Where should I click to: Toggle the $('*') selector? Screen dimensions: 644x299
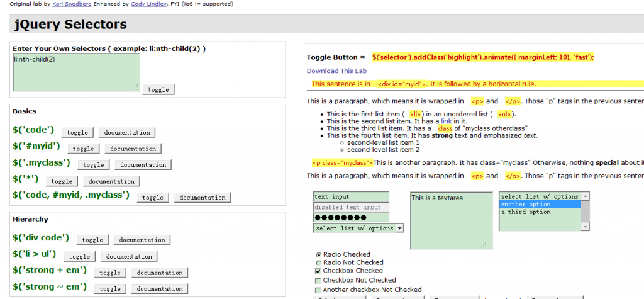click(62, 181)
